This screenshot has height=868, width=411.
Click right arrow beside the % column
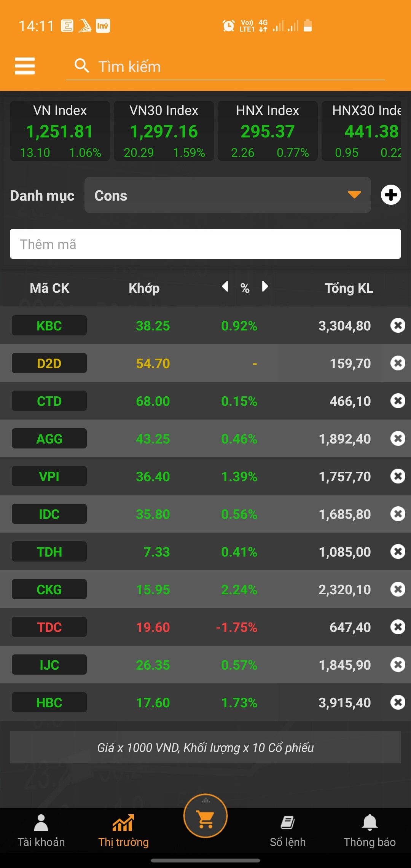pos(265,286)
